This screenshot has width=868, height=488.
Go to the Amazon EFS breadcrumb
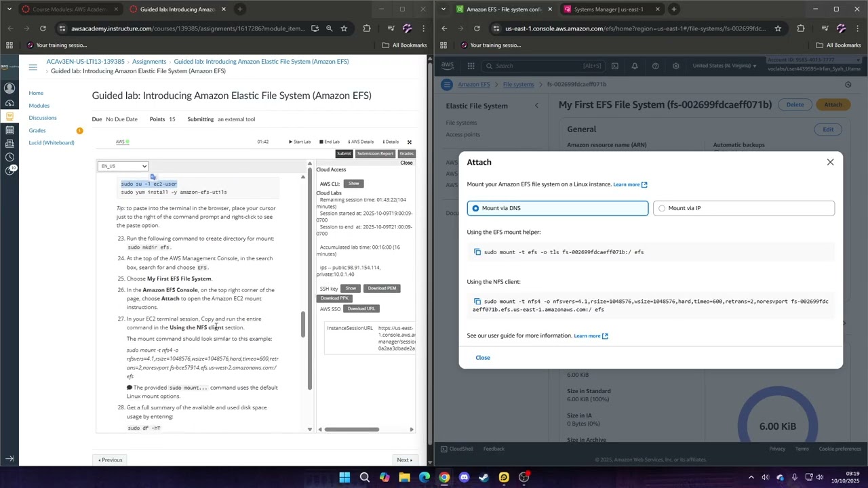pyautogui.click(x=474, y=85)
